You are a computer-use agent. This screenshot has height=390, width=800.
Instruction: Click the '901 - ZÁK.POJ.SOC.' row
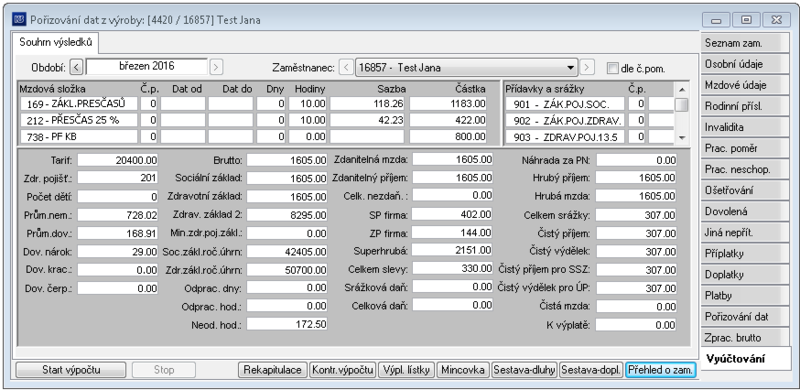[x=565, y=104]
